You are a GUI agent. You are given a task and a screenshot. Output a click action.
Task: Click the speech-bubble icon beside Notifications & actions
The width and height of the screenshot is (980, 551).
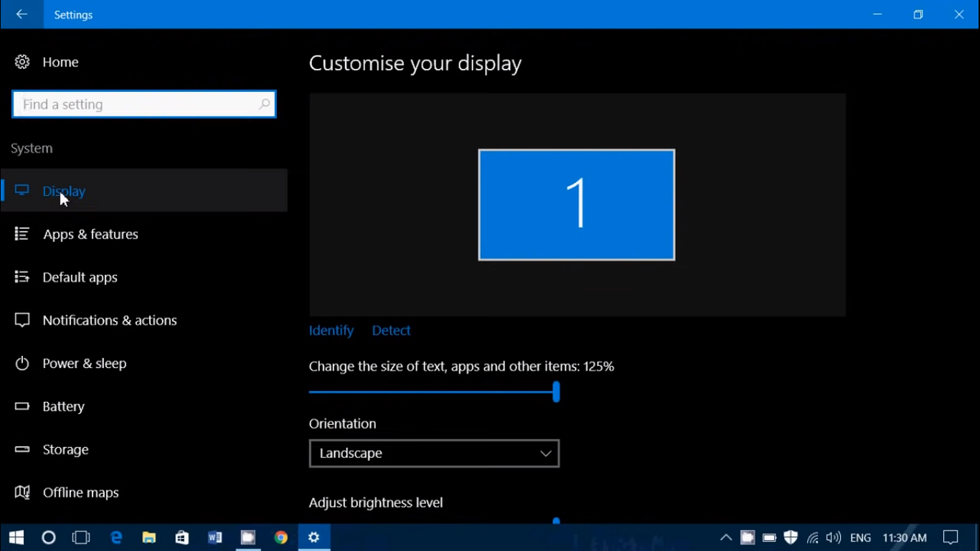coord(22,320)
